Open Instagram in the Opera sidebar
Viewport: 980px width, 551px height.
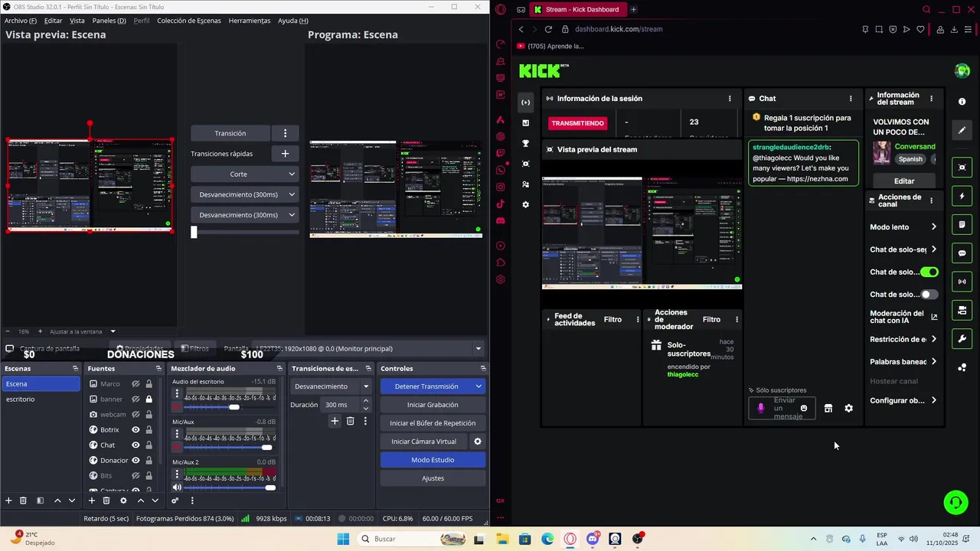(501, 187)
